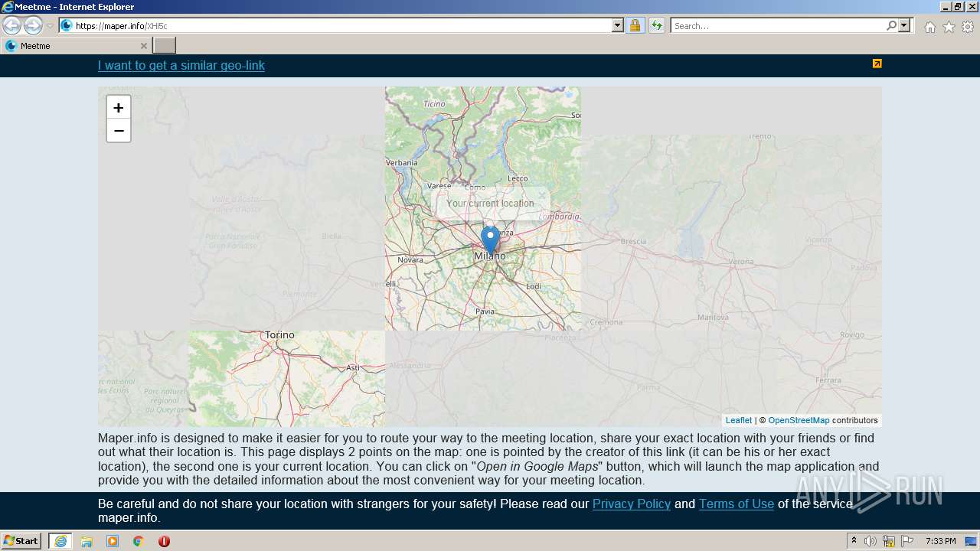Click the orange arrow icon in header

(877, 64)
